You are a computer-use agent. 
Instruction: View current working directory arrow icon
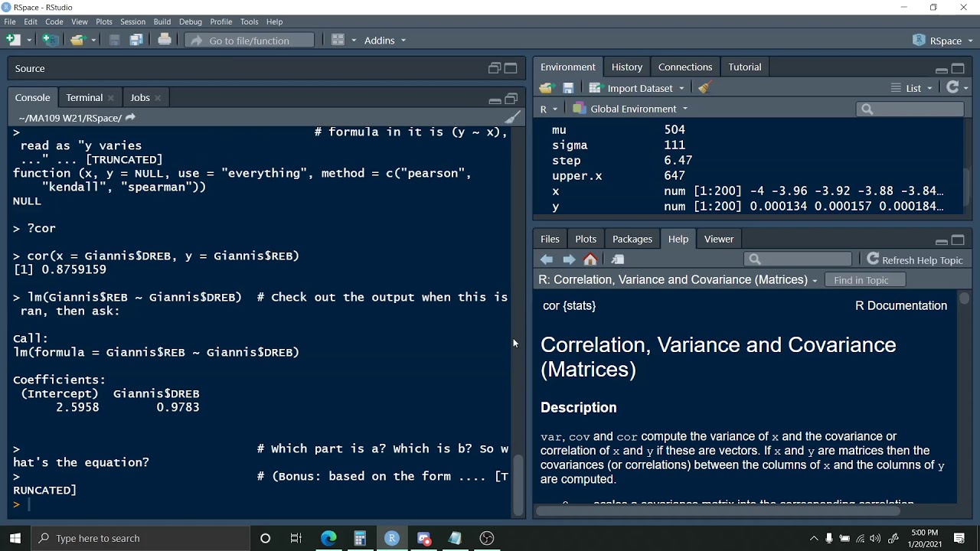[x=130, y=117]
